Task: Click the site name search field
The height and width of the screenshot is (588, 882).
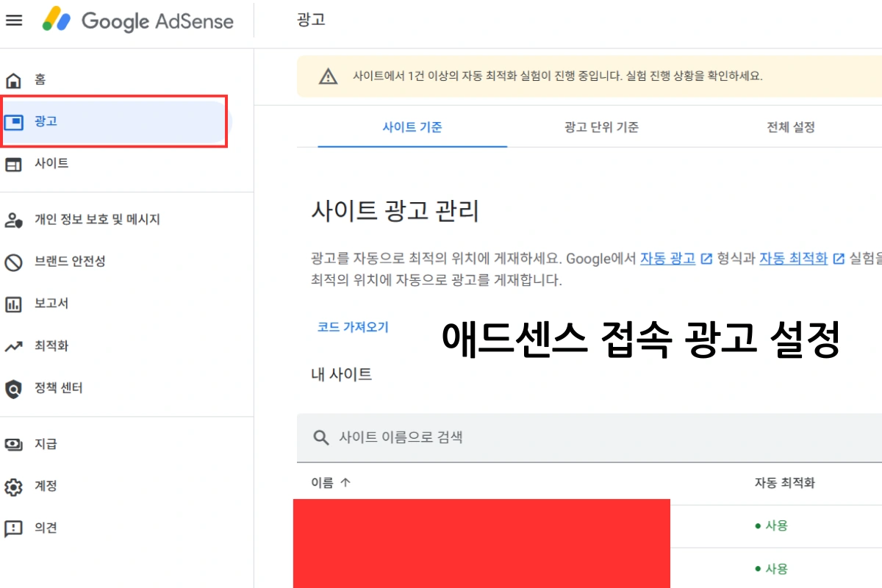Action: coord(514,437)
